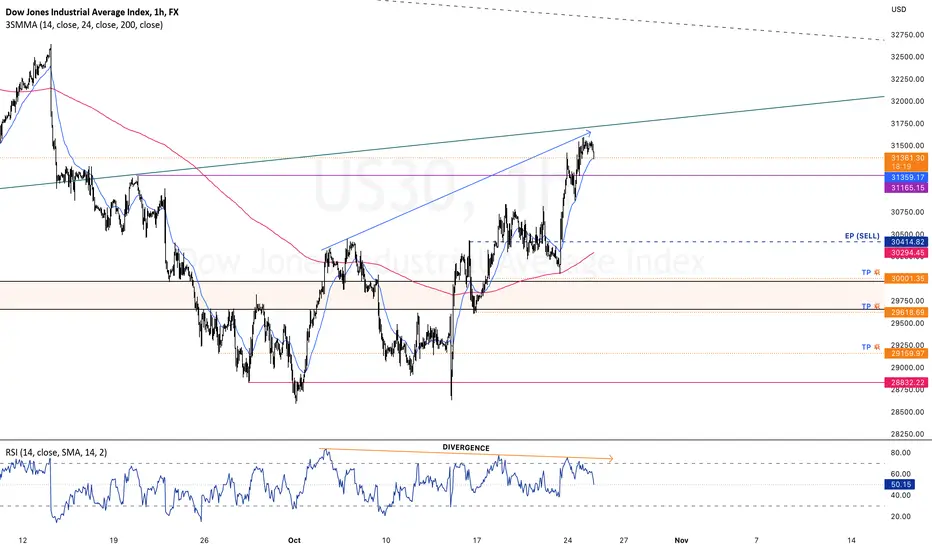Click the 10 date on time axis

(386, 540)
